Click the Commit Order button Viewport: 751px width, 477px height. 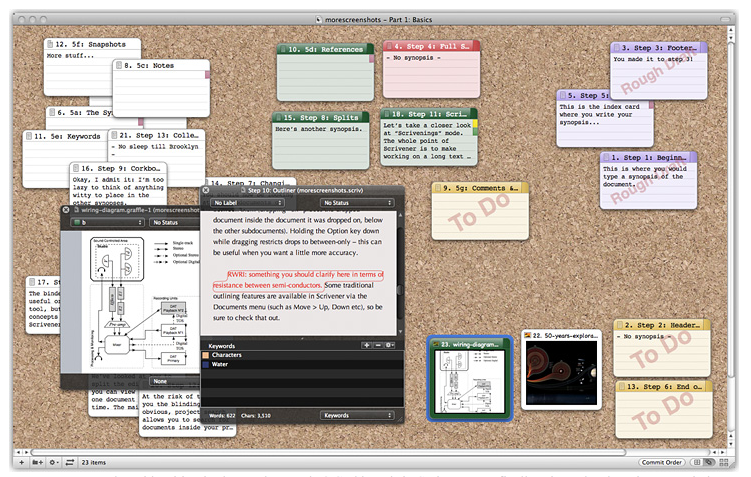click(662, 463)
